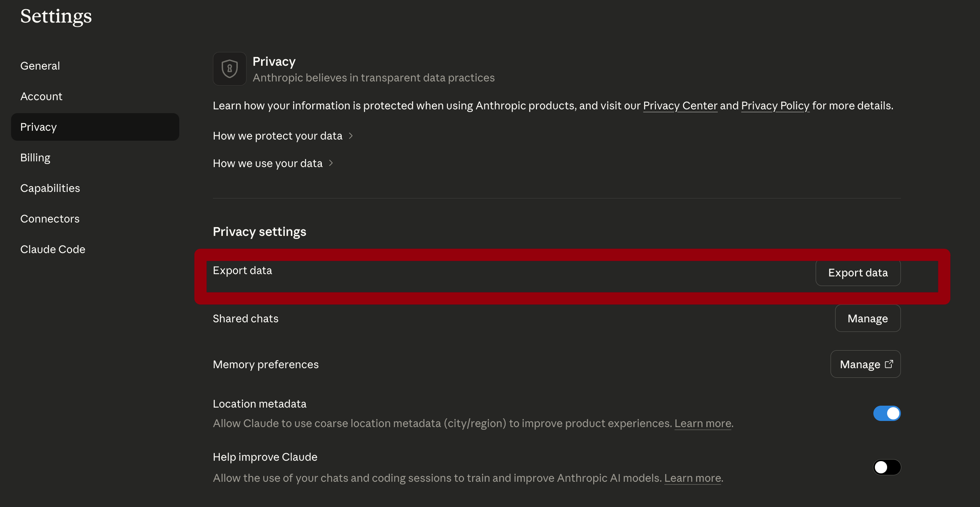
Task: Open the Privacy Center link
Action: [680, 106]
